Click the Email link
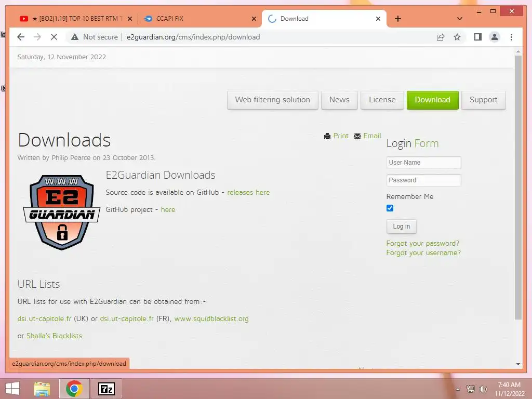532x399 pixels. click(x=372, y=136)
